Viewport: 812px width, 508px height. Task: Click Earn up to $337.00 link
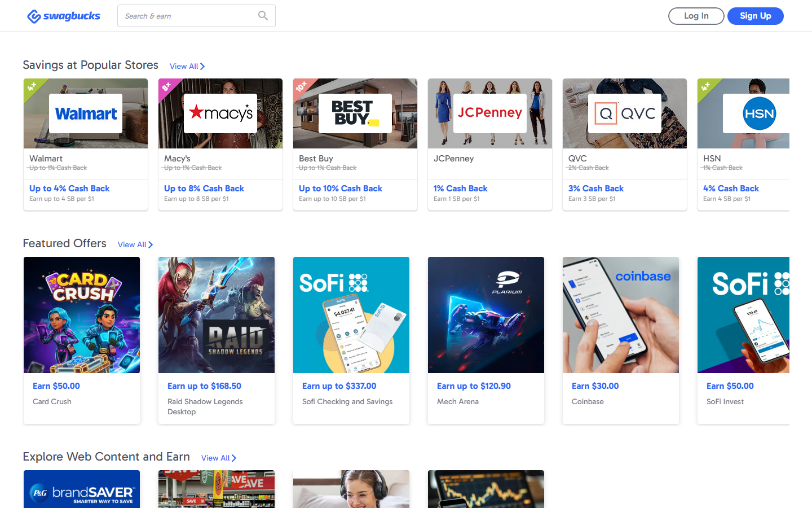pyautogui.click(x=339, y=386)
